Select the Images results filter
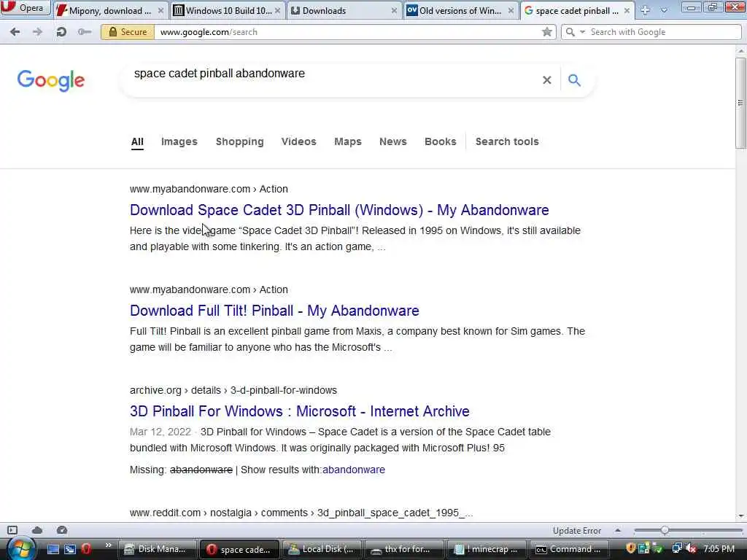This screenshot has width=747, height=560. (x=179, y=141)
